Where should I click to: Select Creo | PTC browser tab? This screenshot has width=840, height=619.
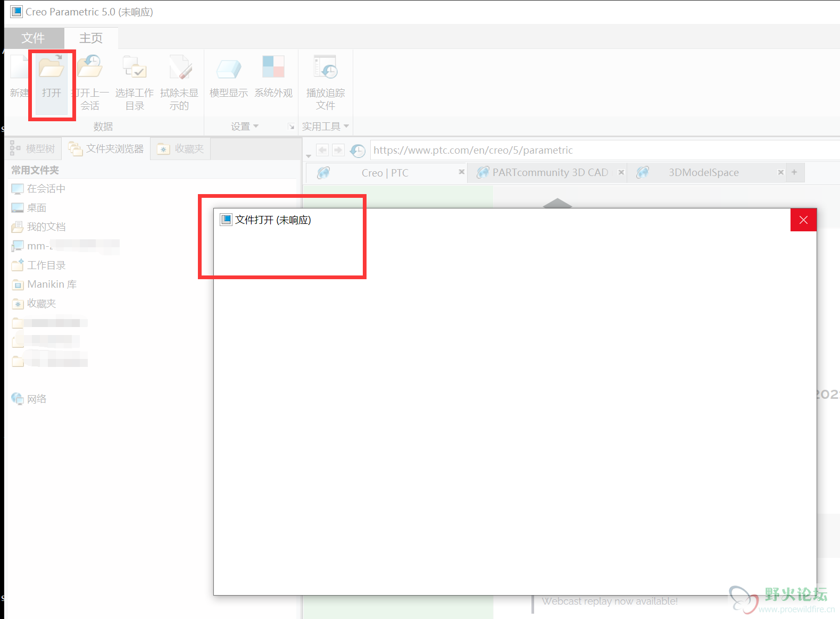click(385, 173)
